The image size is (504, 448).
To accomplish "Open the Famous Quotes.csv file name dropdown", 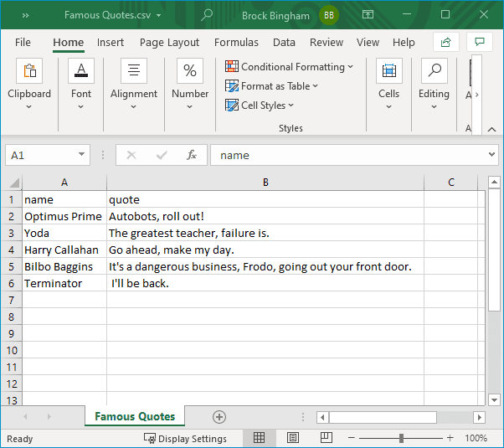I will pyautogui.click(x=159, y=15).
